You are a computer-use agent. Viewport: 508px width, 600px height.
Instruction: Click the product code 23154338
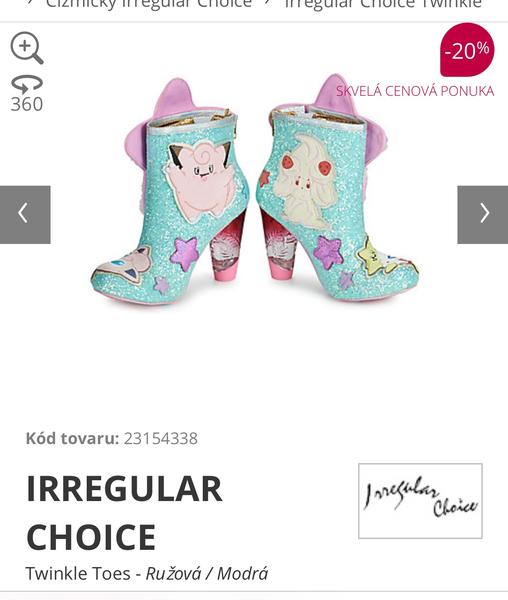click(161, 439)
